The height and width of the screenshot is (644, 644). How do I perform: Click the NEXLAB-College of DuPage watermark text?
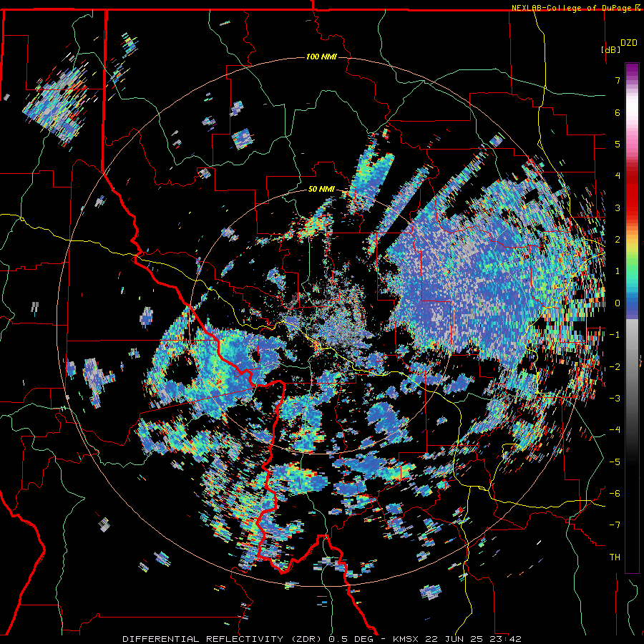click(x=573, y=8)
